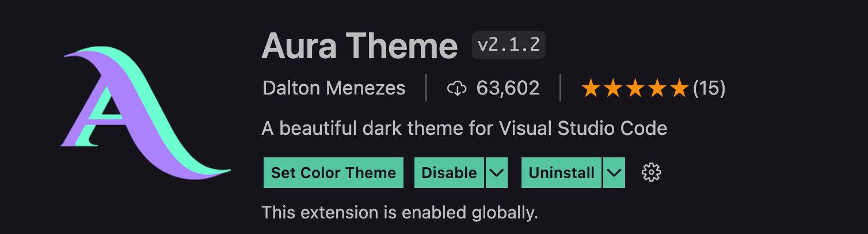This screenshot has width=868, height=234.
Task: Uninstall the Aura Theme extension
Action: point(561,172)
